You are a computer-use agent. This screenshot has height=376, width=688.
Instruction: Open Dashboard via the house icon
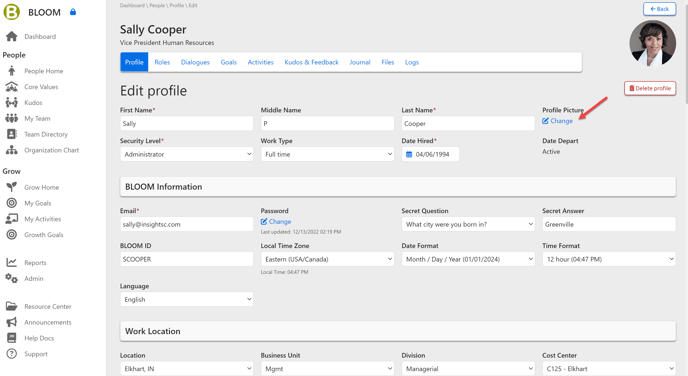12,36
